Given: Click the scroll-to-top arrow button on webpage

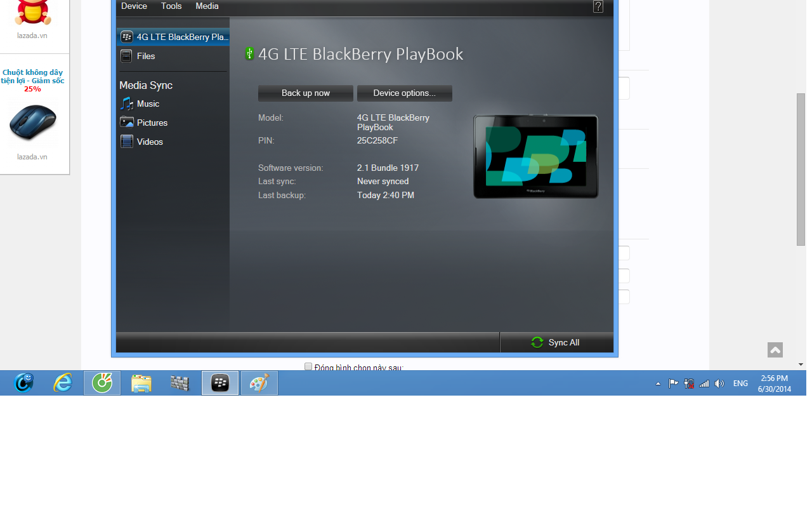Looking at the screenshot, I should pos(775,350).
